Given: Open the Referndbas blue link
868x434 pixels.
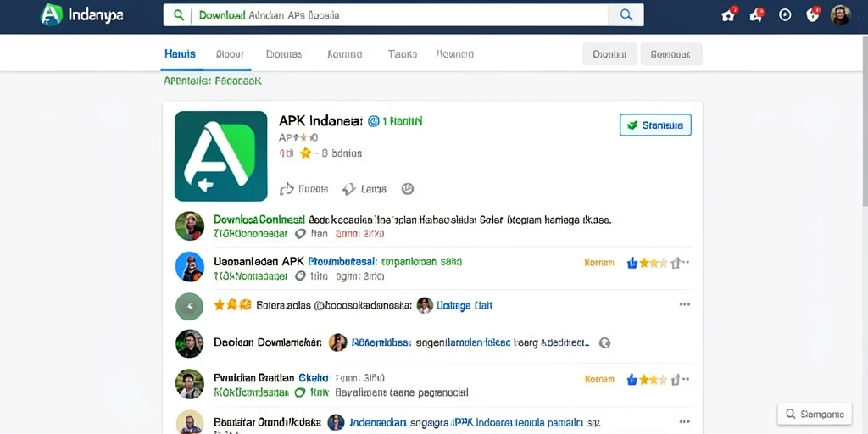Looking at the screenshot, I should click(381, 342).
